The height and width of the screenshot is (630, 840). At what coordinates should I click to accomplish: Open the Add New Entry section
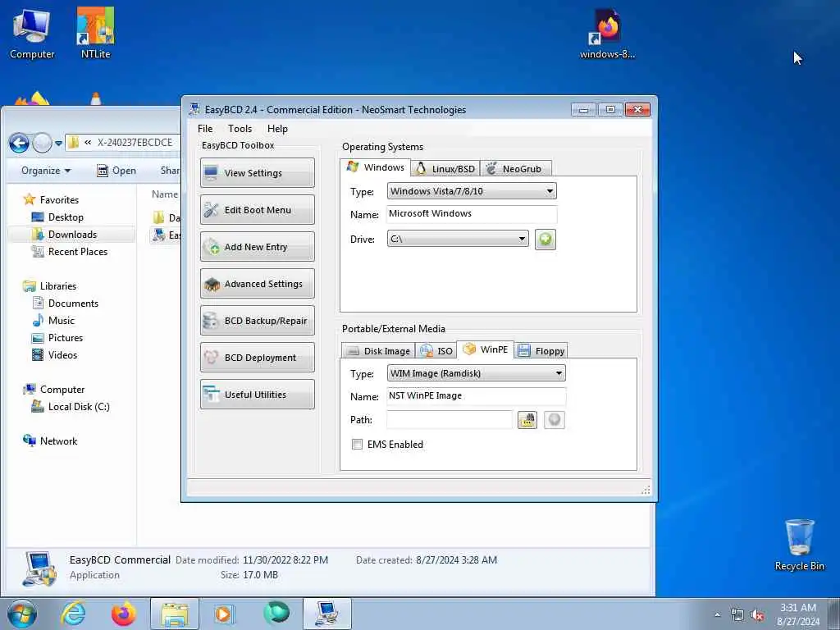point(257,246)
